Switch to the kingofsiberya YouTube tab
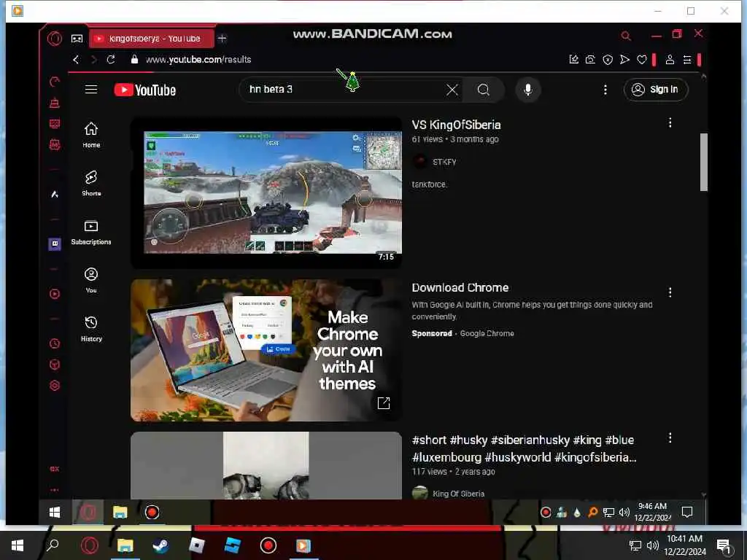 [152, 39]
